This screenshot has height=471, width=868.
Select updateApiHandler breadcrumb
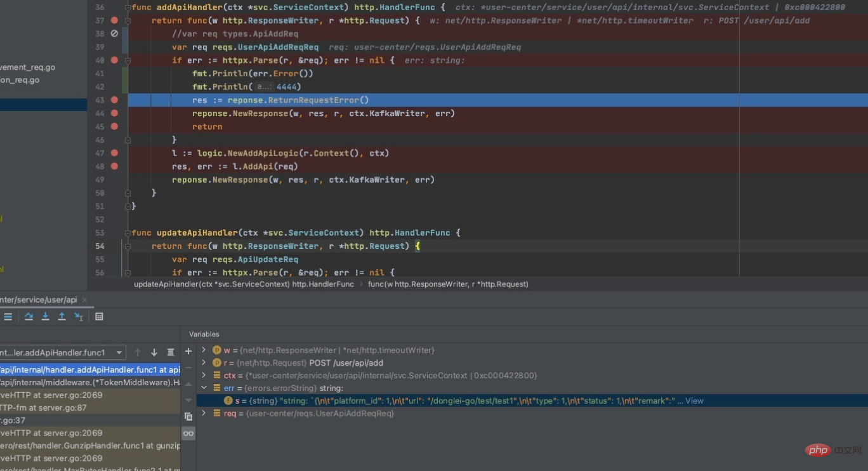pyautogui.click(x=244, y=284)
